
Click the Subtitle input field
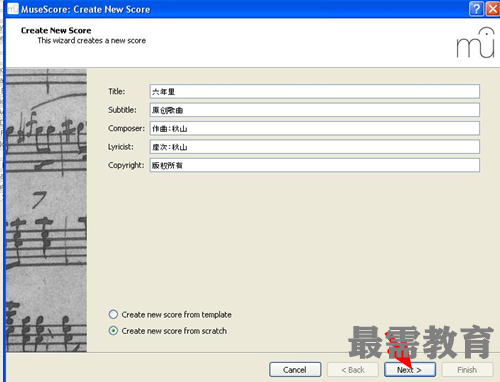pos(315,110)
